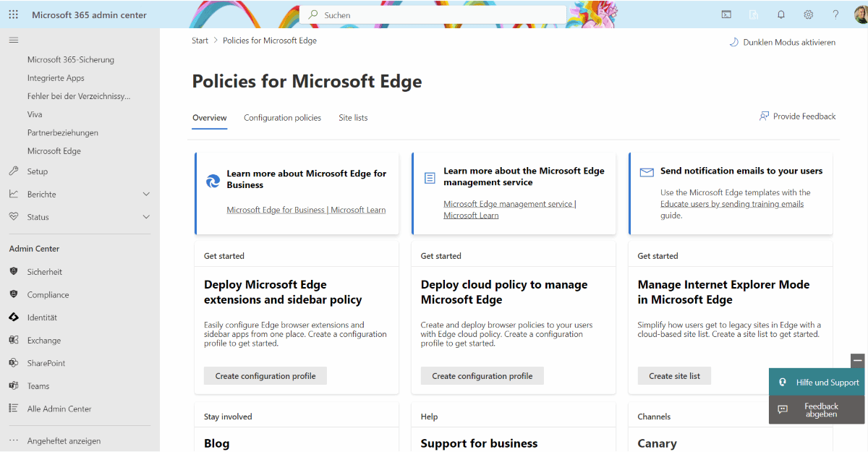
Task: Click the Create site list button
Action: (673, 375)
